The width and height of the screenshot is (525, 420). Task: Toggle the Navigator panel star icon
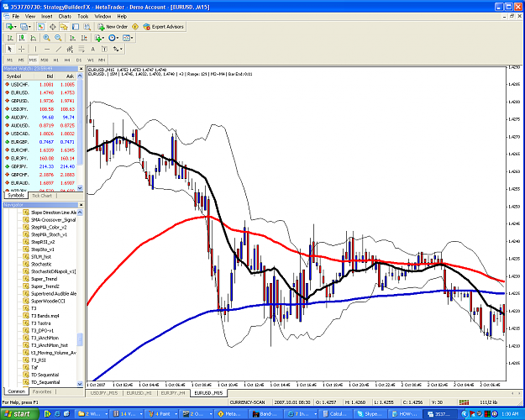pos(64,26)
